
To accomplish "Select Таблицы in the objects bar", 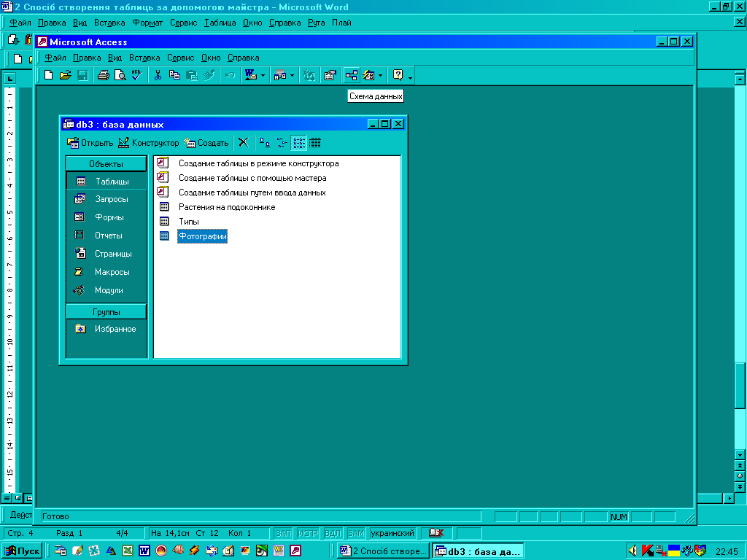I will coord(107,182).
